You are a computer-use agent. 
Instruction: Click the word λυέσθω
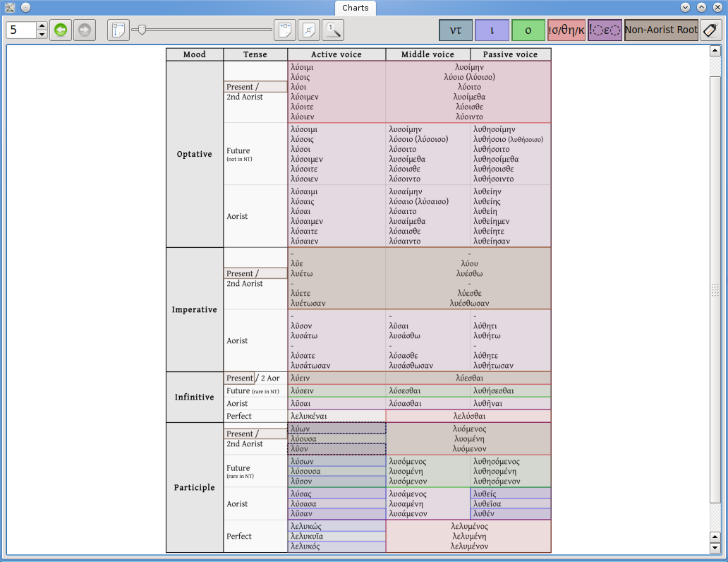pyautogui.click(x=469, y=274)
